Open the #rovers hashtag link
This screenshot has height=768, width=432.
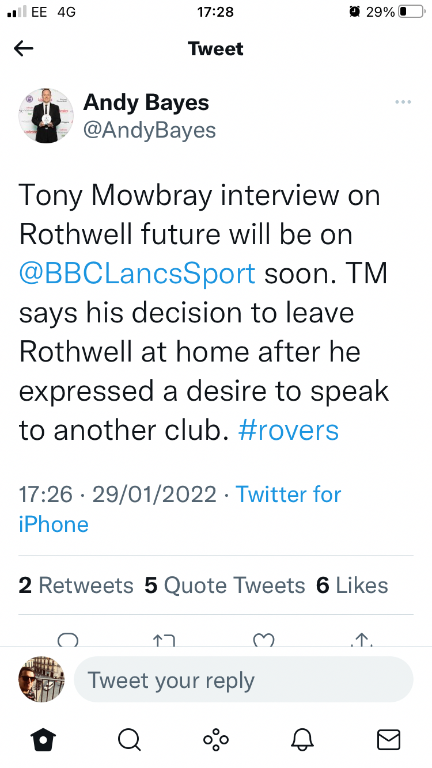[288, 431]
